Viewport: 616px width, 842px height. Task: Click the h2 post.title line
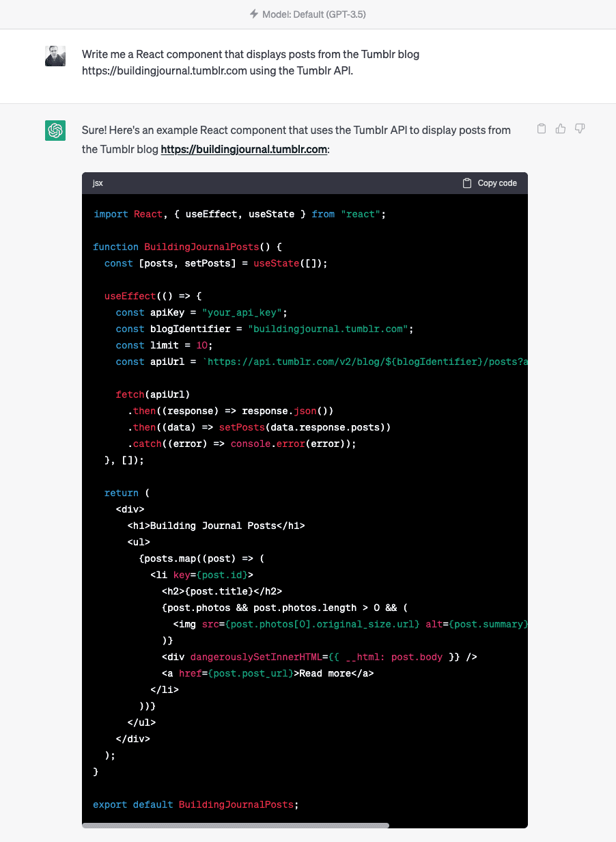click(222, 591)
